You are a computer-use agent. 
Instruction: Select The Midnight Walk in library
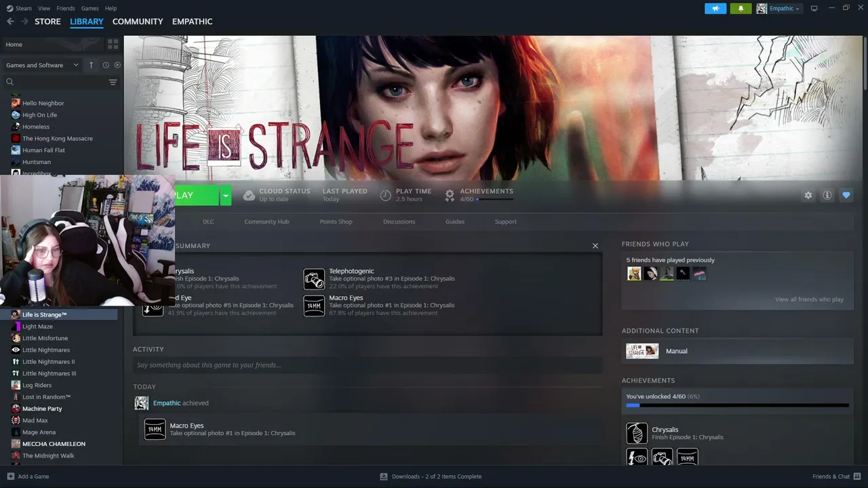point(48,456)
